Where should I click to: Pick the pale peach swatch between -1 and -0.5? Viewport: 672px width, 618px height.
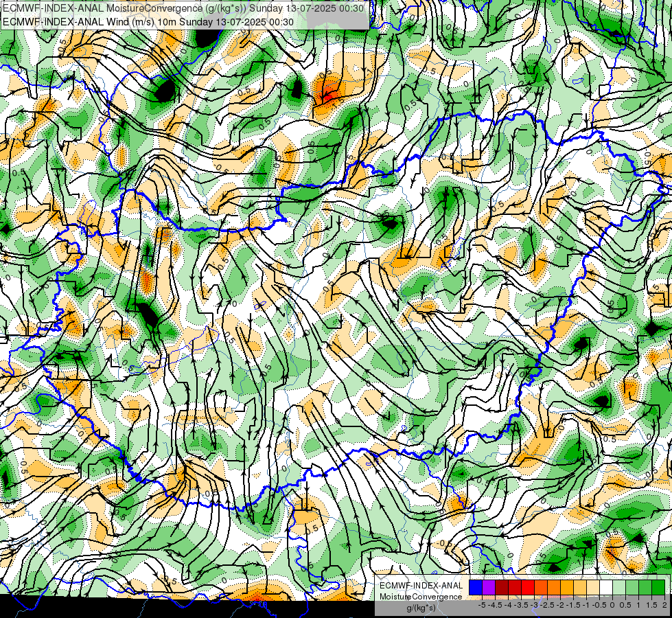point(593,587)
